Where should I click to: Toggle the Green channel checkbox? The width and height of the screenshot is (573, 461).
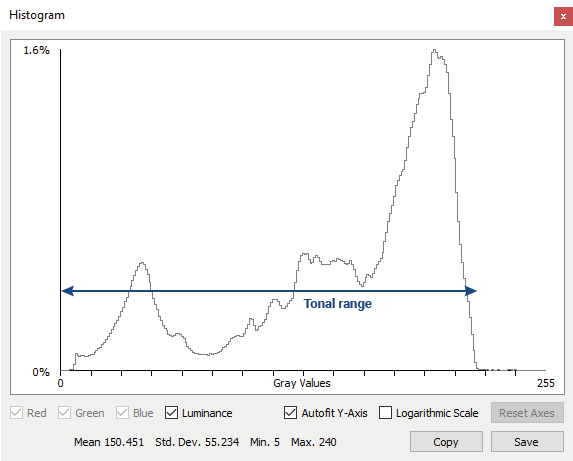pos(64,413)
